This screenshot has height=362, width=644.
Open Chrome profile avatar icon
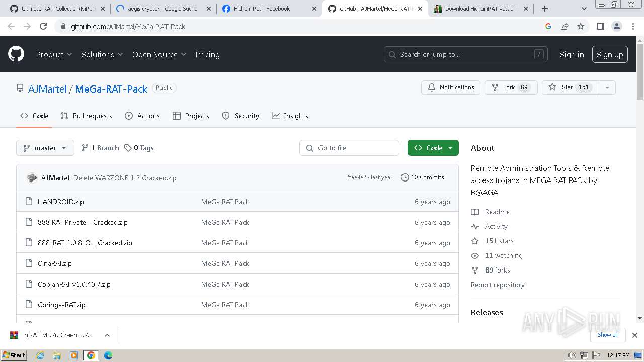click(616, 26)
